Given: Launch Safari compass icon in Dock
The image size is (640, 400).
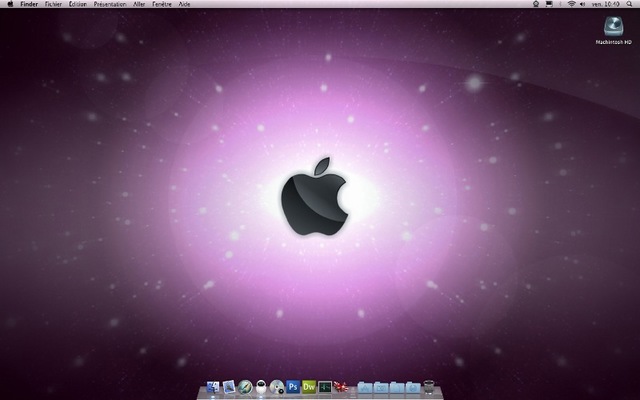Looking at the screenshot, I should click(245, 386).
